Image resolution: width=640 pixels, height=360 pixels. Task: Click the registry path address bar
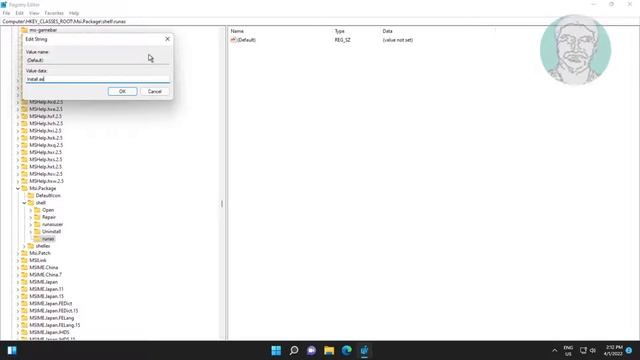[x=320, y=21]
